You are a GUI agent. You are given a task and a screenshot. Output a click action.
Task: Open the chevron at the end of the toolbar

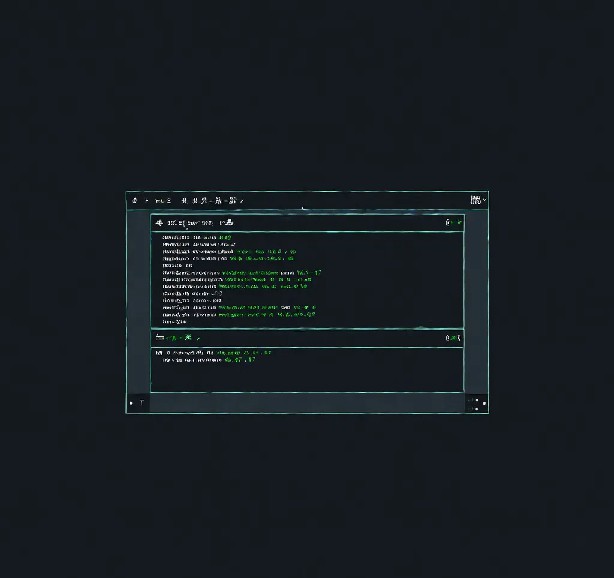(x=242, y=201)
